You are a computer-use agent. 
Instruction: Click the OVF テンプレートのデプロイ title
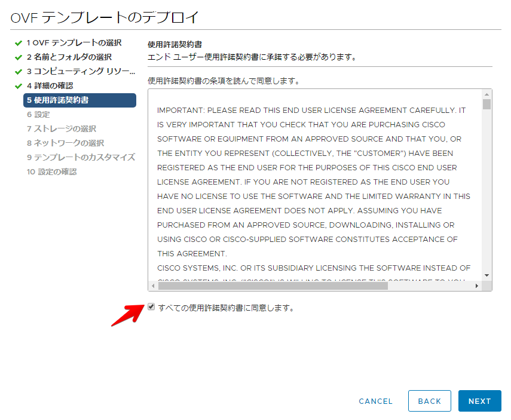click(105, 17)
